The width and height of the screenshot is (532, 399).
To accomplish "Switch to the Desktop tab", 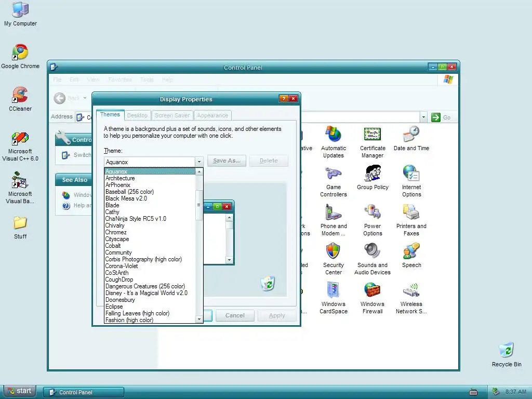I will [x=137, y=115].
